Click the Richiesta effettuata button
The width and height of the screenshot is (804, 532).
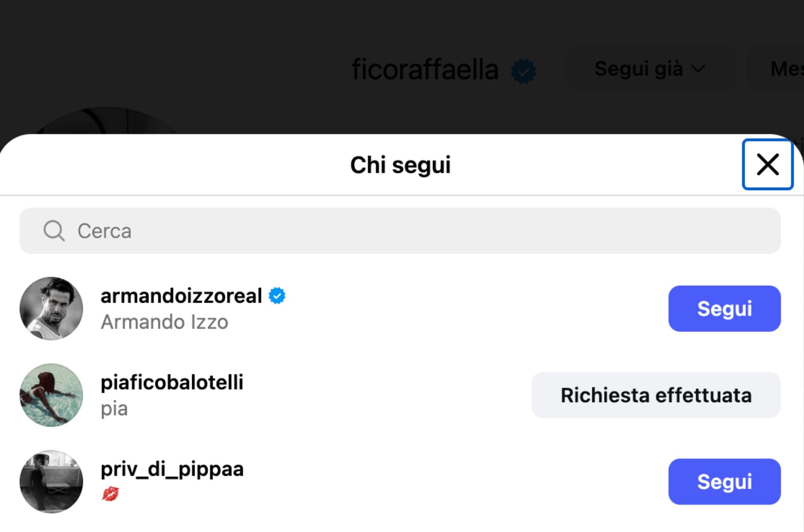pos(656,395)
